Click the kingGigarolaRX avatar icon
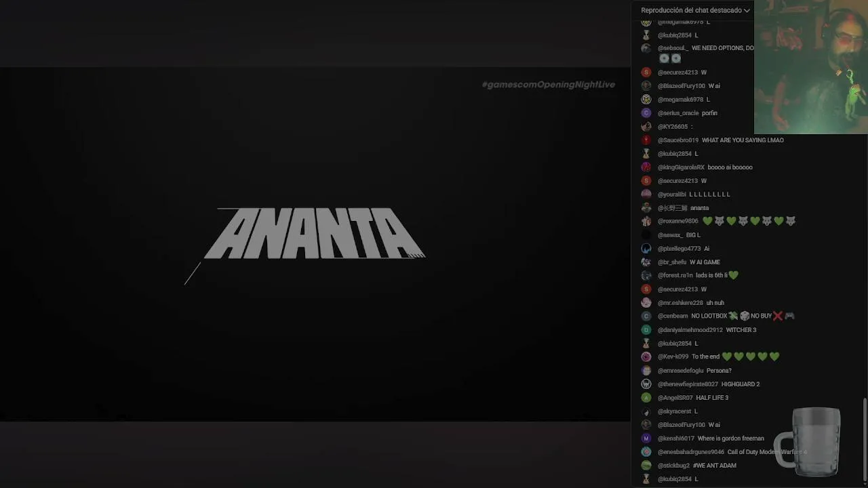868x488 pixels. [x=646, y=167]
